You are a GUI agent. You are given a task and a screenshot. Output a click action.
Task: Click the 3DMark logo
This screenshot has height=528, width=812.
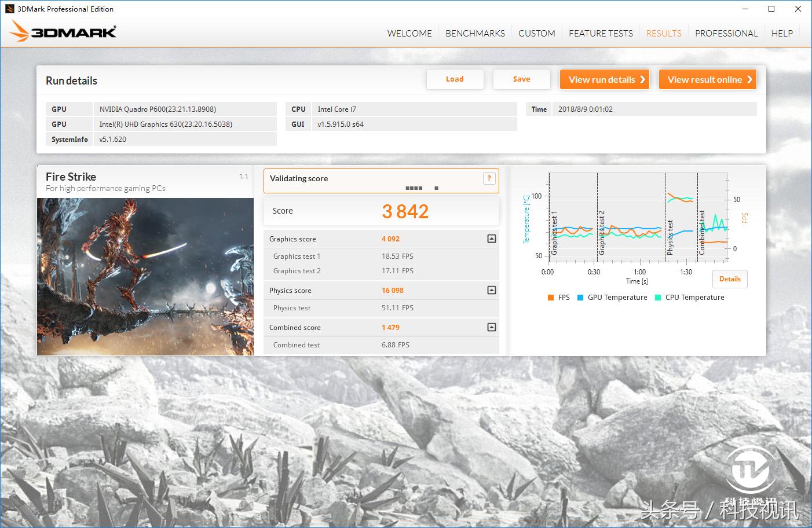click(x=63, y=32)
